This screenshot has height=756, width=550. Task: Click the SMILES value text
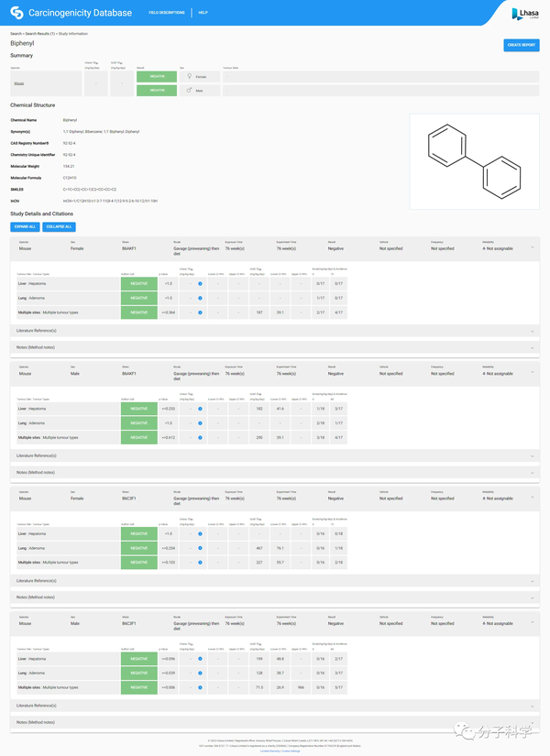click(90, 190)
